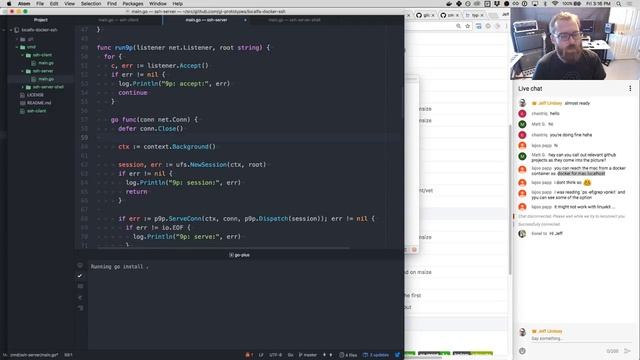This screenshot has height=360, width=640.
Task: Collapse the ssh-server folder arrow
Action: tap(22, 71)
